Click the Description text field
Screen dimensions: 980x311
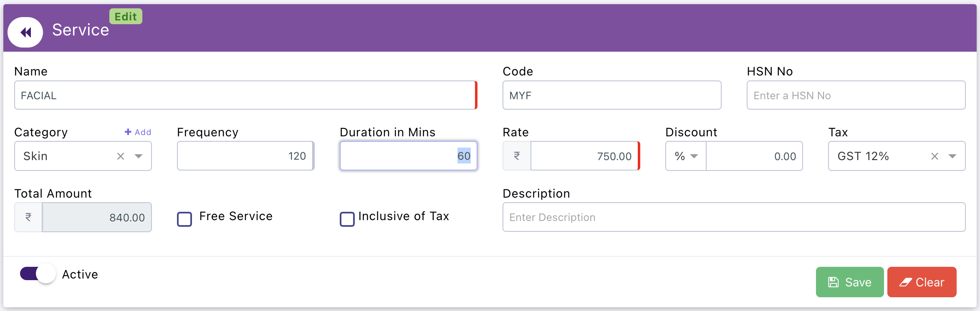[x=734, y=217]
